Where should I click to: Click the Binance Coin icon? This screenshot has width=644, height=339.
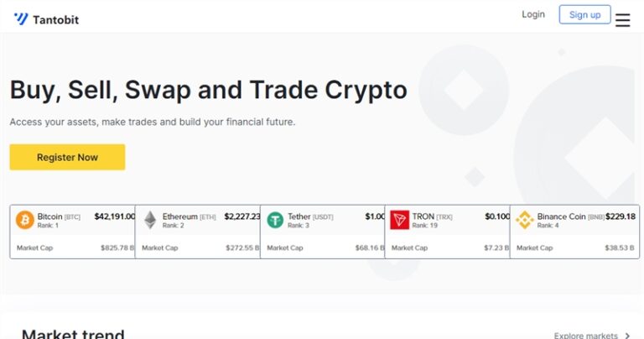[525, 220]
